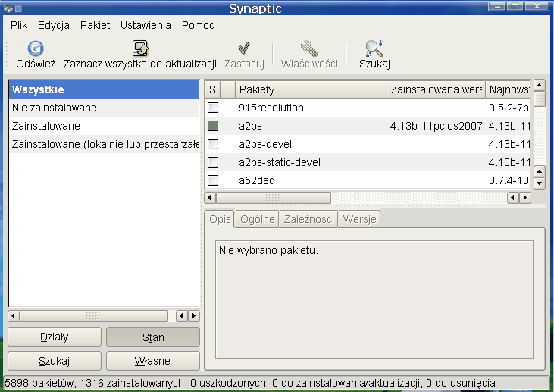The width and height of the screenshot is (554, 392).
Task: Select the Wszystkie filter
Action: coord(104,89)
